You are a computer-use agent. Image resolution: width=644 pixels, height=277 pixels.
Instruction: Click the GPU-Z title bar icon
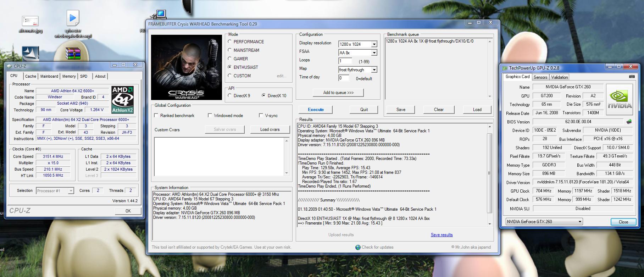tap(505, 68)
